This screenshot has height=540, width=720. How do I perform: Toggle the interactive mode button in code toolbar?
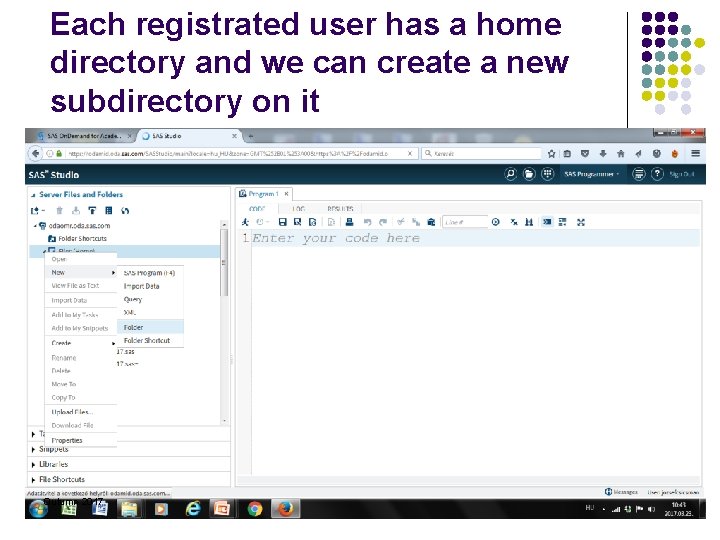click(x=547, y=222)
